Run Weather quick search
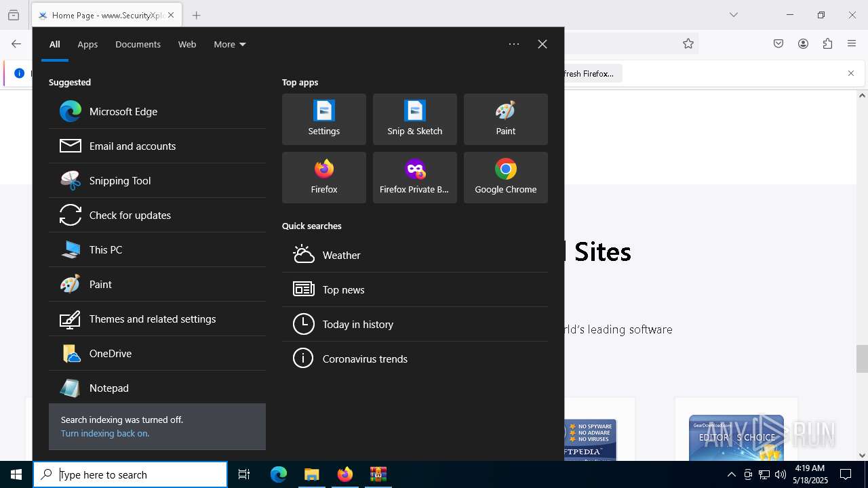This screenshot has width=868, height=488. (415, 255)
